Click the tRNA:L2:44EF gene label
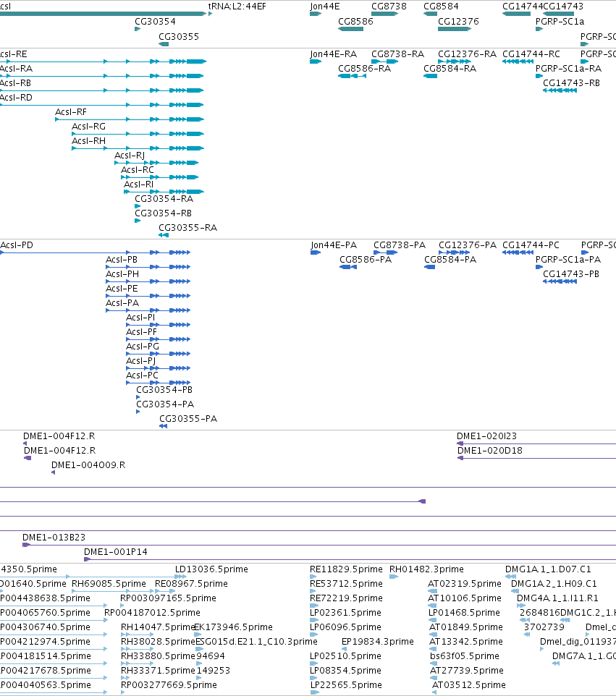 click(x=237, y=7)
